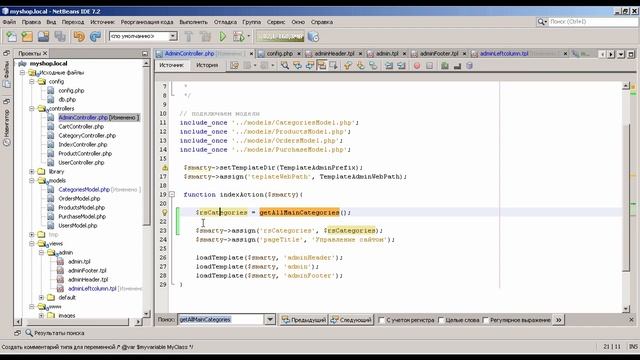Click Find Previous Occurrence editor icon

(x=297, y=65)
